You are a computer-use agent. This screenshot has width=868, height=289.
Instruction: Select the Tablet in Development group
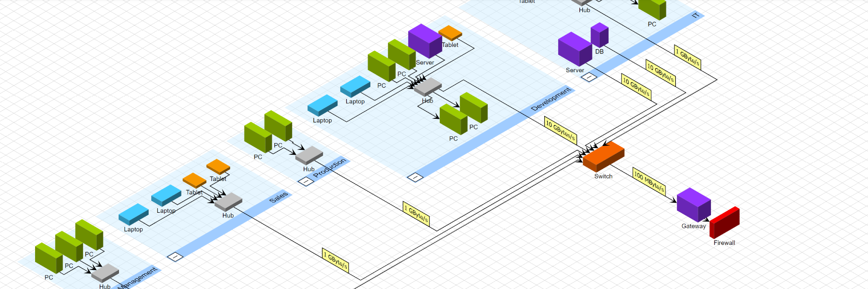450,33
